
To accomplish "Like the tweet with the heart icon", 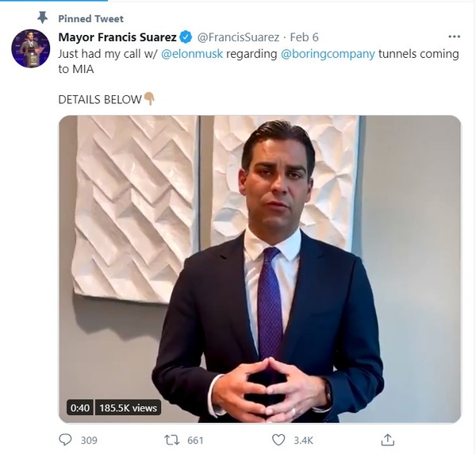I will pyautogui.click(x=278, y=439).
